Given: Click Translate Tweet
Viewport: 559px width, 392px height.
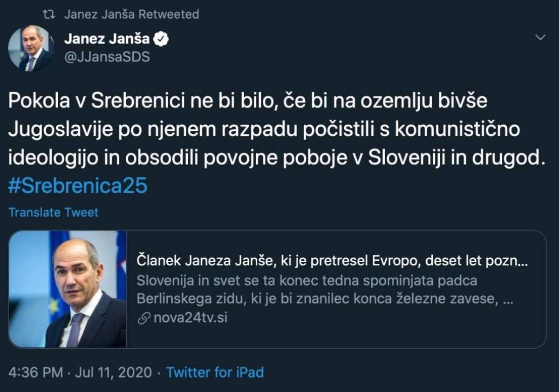Looking at the screenshot, I should tap(54, 212).
